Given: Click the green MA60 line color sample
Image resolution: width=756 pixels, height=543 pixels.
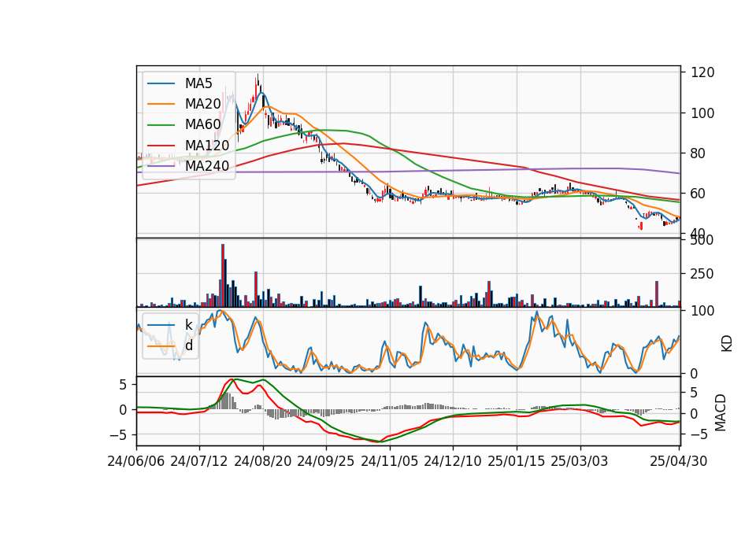Looking at the screenshot, I should click(x=161, y=125).
